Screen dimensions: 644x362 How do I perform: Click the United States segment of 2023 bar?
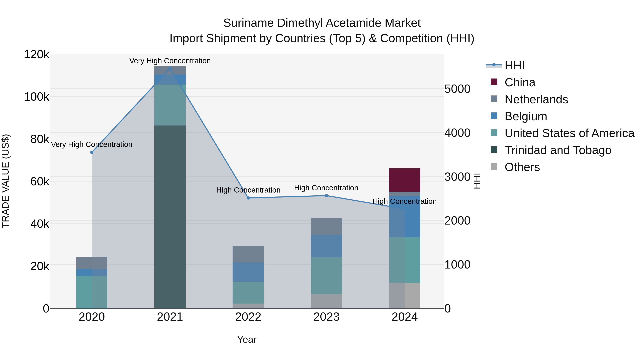click(326, 275)
